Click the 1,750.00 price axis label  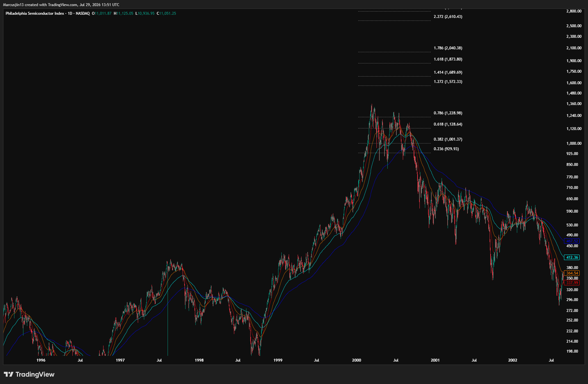(574, 71)
